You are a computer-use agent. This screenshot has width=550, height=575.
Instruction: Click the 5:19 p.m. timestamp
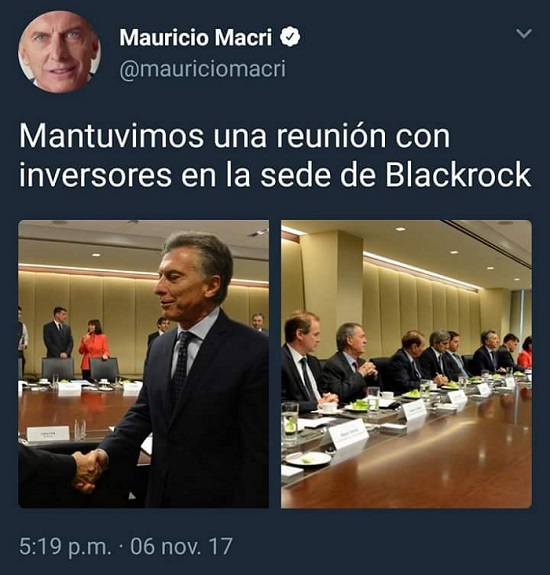[x=65, y=546]
